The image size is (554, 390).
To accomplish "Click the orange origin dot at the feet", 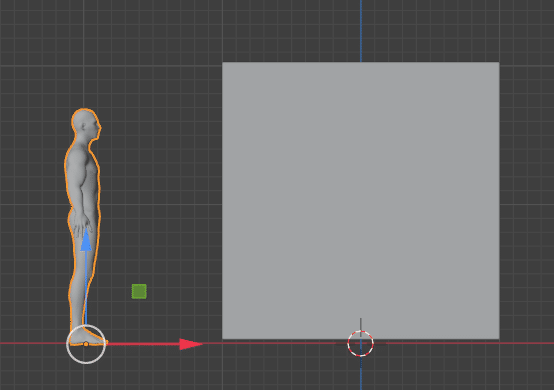I will tap(86, 344).
